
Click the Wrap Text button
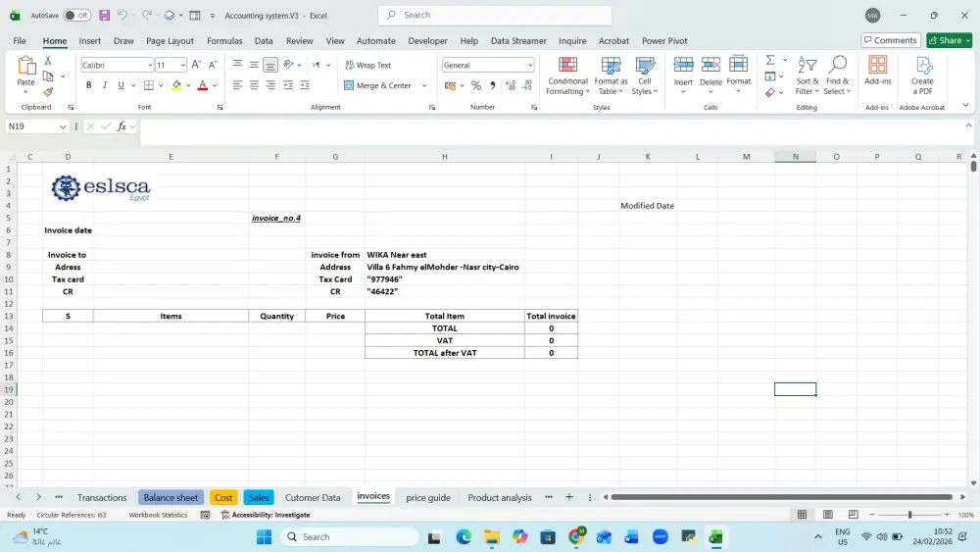click(368, 65)
